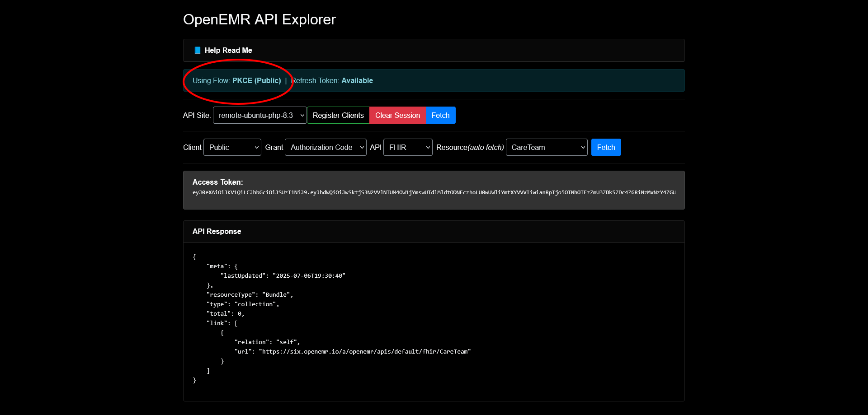Viewport: 868px width, 415px height.
Task: Open the Grant dropdown showing Authorization Code
Action: 325,147
